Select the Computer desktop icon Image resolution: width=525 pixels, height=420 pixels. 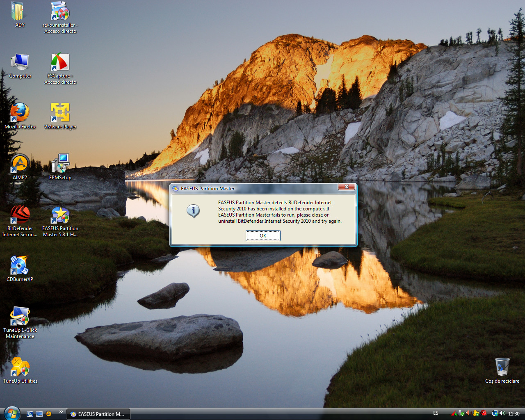pyautogui.click(x=20, y=66)
